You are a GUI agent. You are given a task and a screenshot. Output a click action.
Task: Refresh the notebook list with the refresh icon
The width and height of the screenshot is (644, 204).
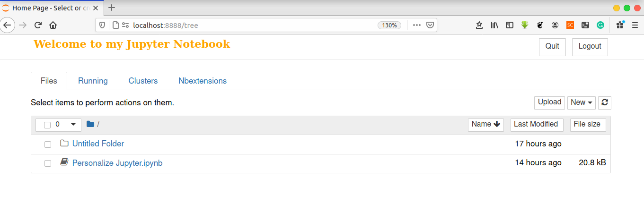tap(604, 102)
